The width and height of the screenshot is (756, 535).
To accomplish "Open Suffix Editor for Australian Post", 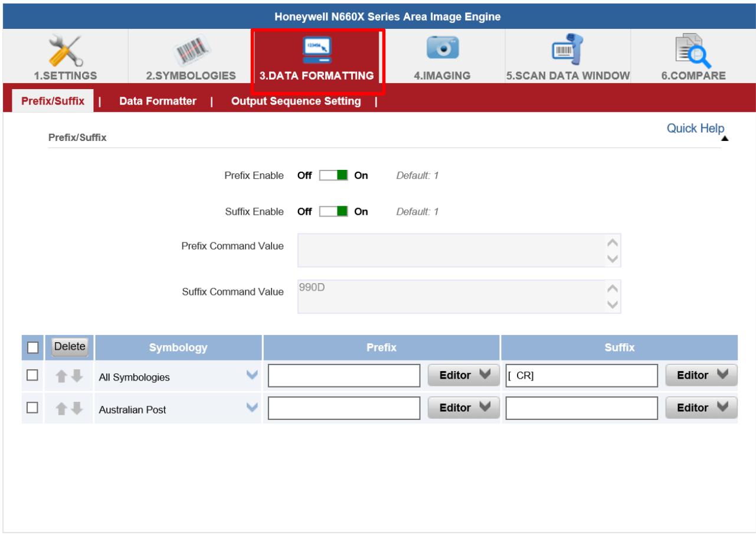I will pos(702,407).
